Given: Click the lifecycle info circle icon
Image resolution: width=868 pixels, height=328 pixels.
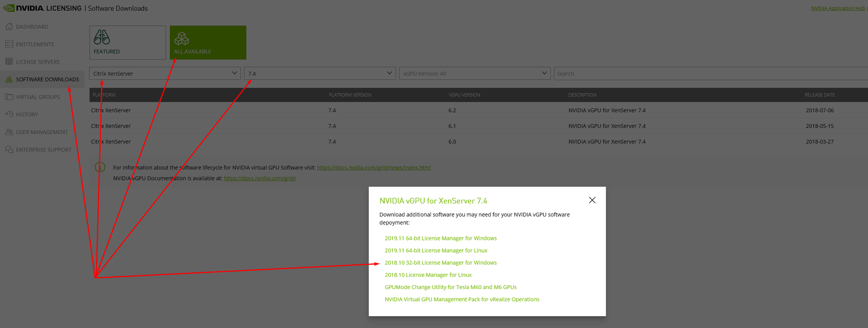Looking at the screenshot, I should click(100, 167).
